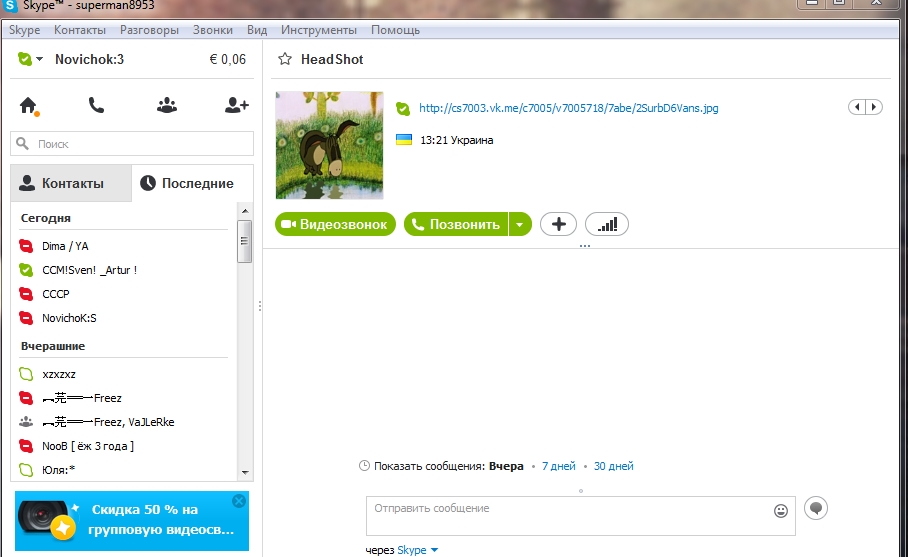Click the clock icon beside Показать сообщения
Image resolution: width=908 pixels, height=557 pixels.
pos(364,466)
